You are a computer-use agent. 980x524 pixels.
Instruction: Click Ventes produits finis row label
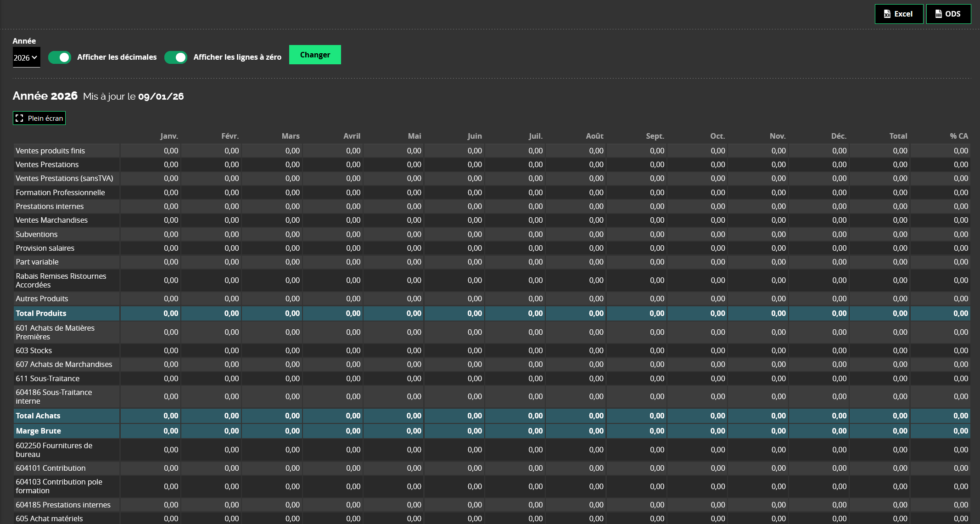click(x=50, y=151)
